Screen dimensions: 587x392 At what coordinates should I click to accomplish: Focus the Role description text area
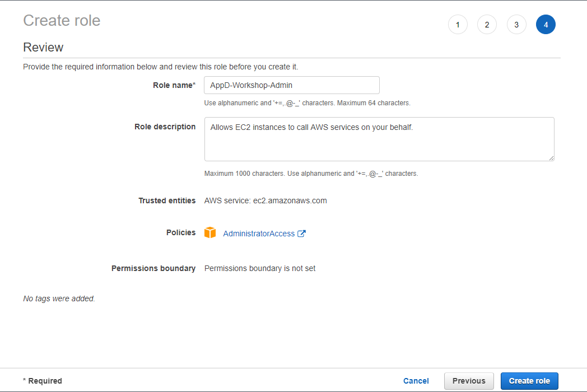(379, 139)
